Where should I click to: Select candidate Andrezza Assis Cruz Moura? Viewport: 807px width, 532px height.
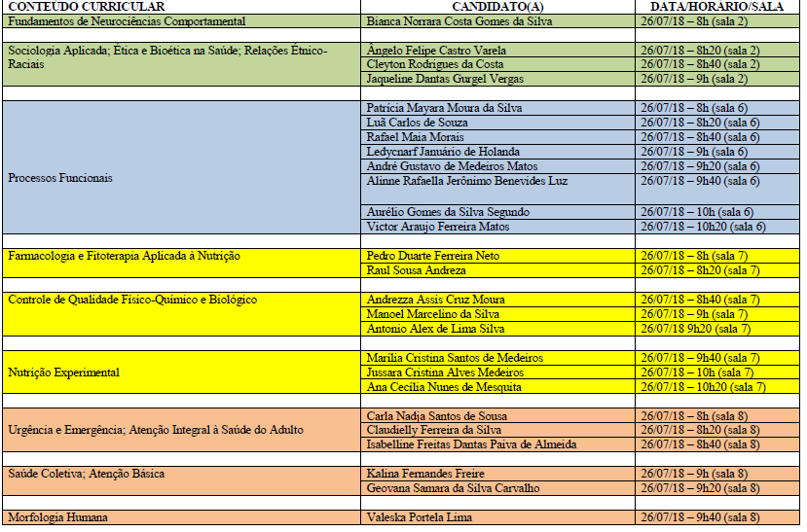[497, 300]
